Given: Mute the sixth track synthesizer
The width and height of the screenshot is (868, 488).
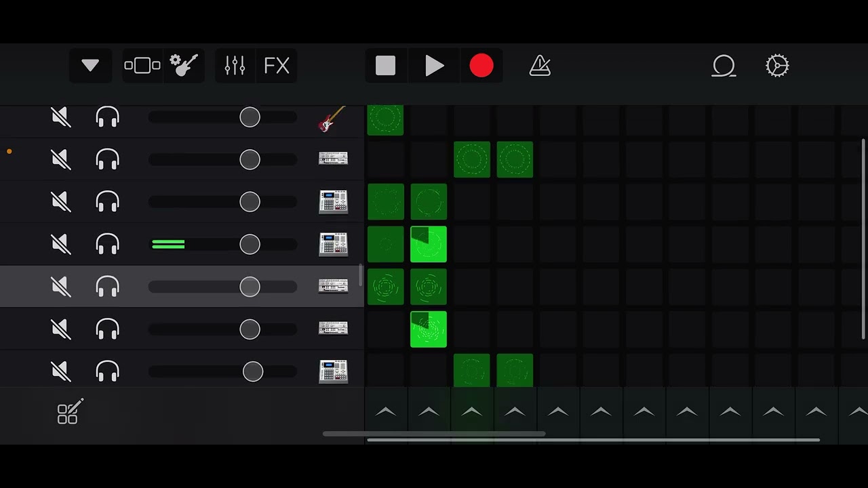Looking at the screenshot, I should click(x=61, y=329).
